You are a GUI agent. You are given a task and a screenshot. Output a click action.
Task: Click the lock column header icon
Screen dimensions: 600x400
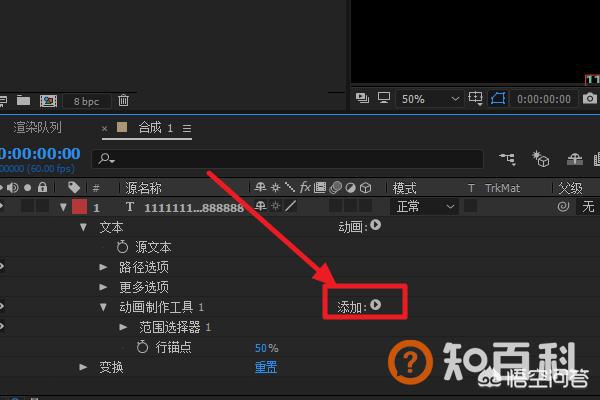[x=42, y=187]
